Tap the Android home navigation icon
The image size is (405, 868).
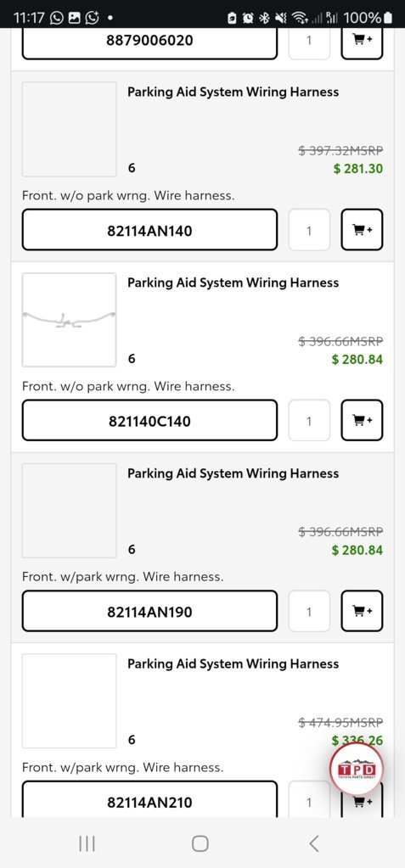pos(200,843)
